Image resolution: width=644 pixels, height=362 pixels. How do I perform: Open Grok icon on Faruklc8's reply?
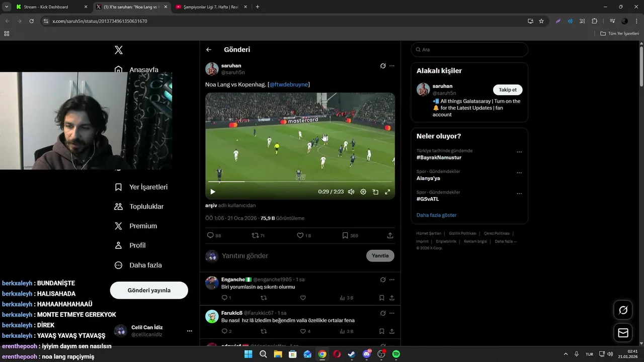click(x=382, y=313)
